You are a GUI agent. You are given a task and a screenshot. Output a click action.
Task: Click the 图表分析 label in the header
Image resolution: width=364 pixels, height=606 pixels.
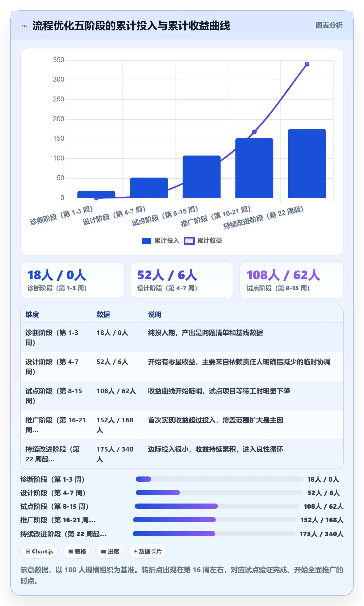point(329,25)
